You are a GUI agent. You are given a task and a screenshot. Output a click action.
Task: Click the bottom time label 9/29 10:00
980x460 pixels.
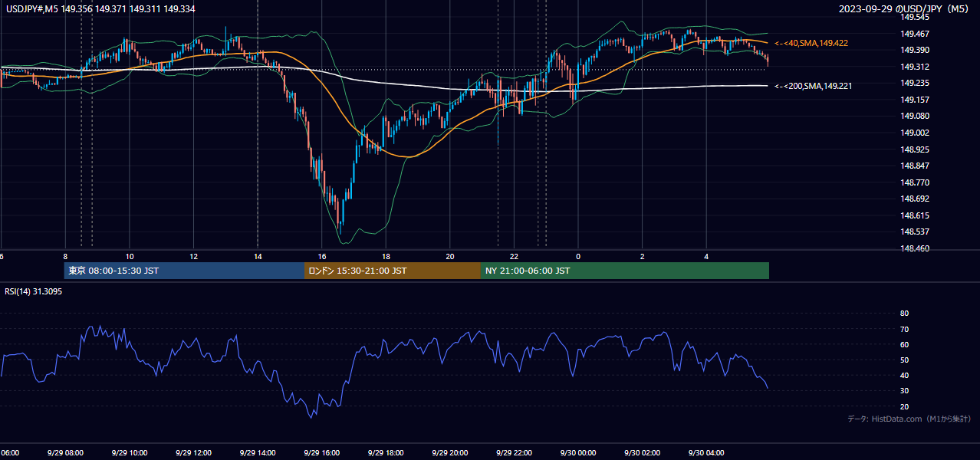click(130, 453)
